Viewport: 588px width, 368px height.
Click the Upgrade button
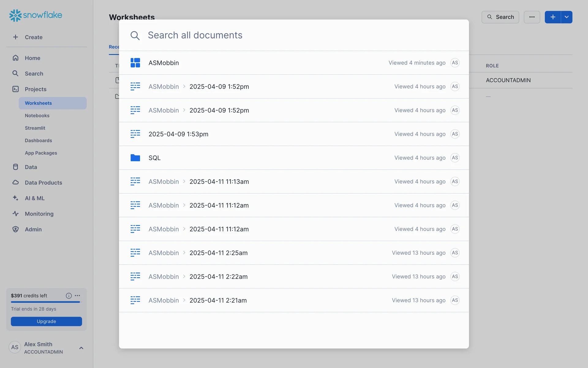pos(46,321)
